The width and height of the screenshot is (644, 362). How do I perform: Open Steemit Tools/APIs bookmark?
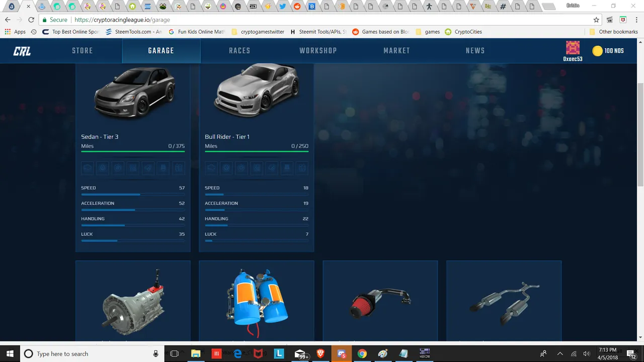click(x=318, y=32)
